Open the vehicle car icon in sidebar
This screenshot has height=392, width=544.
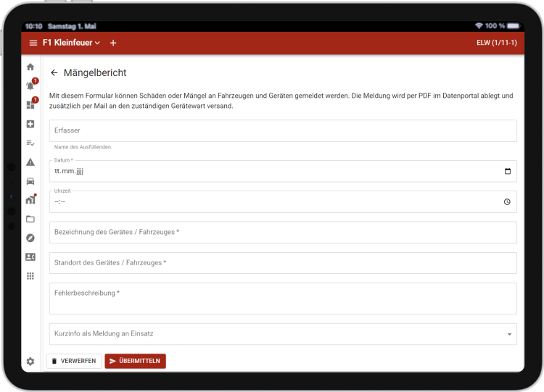[x=30, y=181]
